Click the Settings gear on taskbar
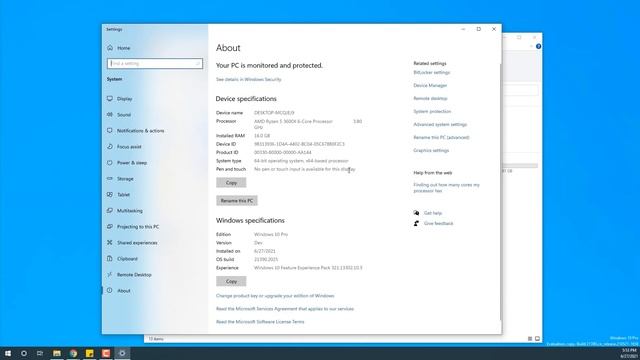The height and width of the screenshot is (360, 640). point(122,353)
